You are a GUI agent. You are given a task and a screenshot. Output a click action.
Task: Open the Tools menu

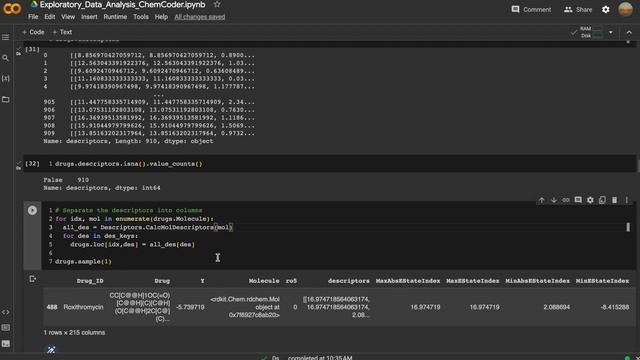[141, 17]
